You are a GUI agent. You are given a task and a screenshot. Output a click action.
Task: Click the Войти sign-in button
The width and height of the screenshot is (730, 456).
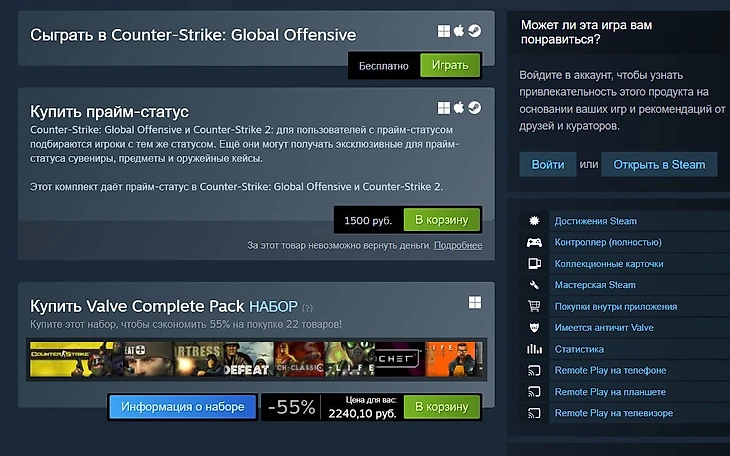pos(548,164)
